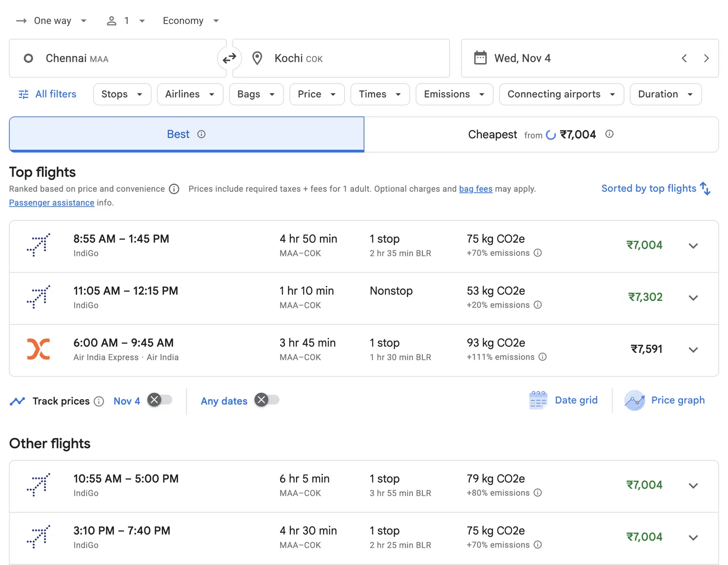
Task: Go to previous departure date
Action: 684,58
